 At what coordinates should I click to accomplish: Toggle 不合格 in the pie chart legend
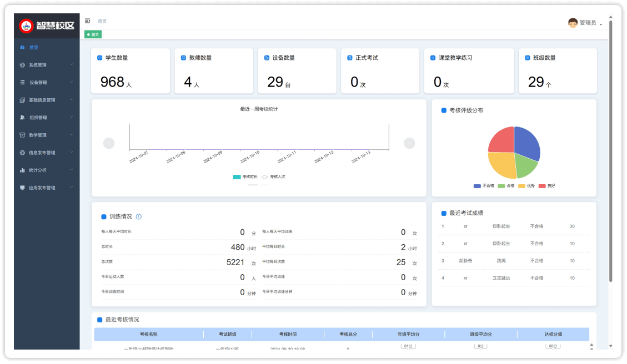pyautogui.click(x=484, y=186)
